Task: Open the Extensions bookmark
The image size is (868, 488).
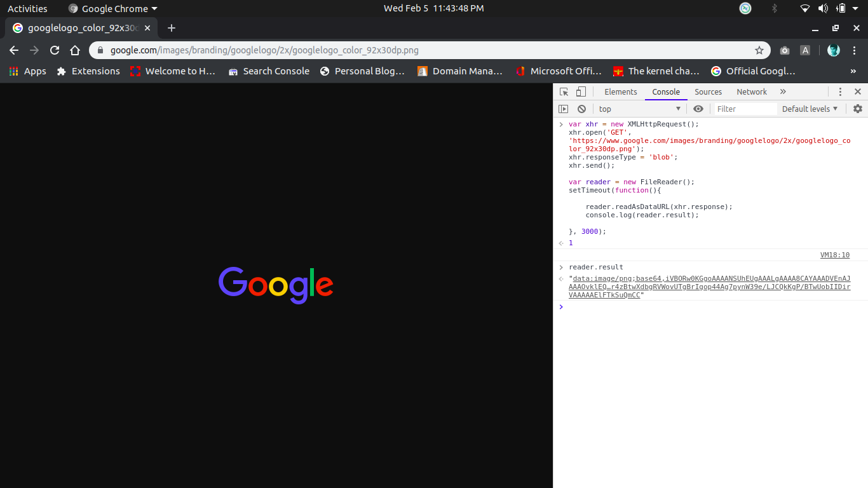Action: 88,71
